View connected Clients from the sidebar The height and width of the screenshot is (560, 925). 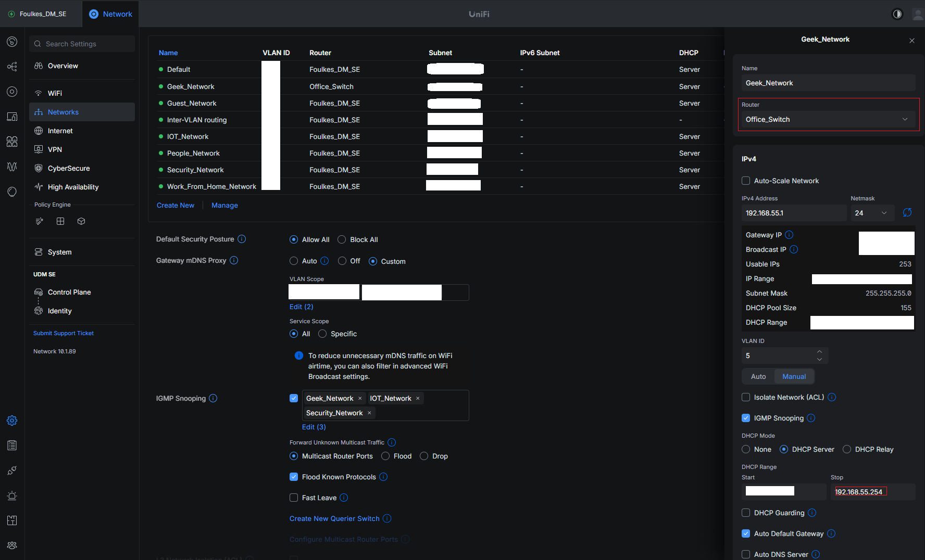pyautogui.click(x=12, y=117)
